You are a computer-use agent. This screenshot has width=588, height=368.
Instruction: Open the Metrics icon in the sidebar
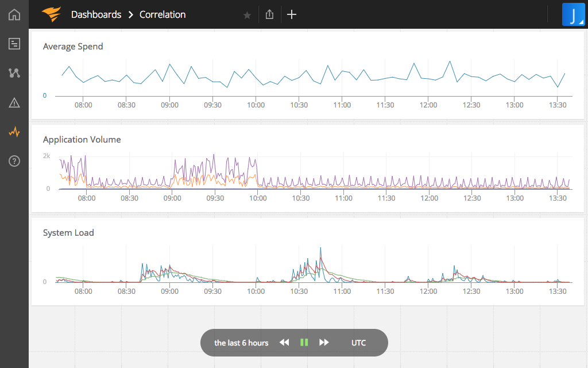(x=14, y=73)
